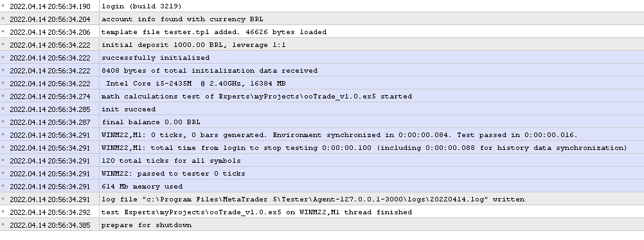The width and height of the screenshot is (644, 240).
Task: Click timestamp 2022.04.14 20:56:34.274
Action: click(50, 97)
